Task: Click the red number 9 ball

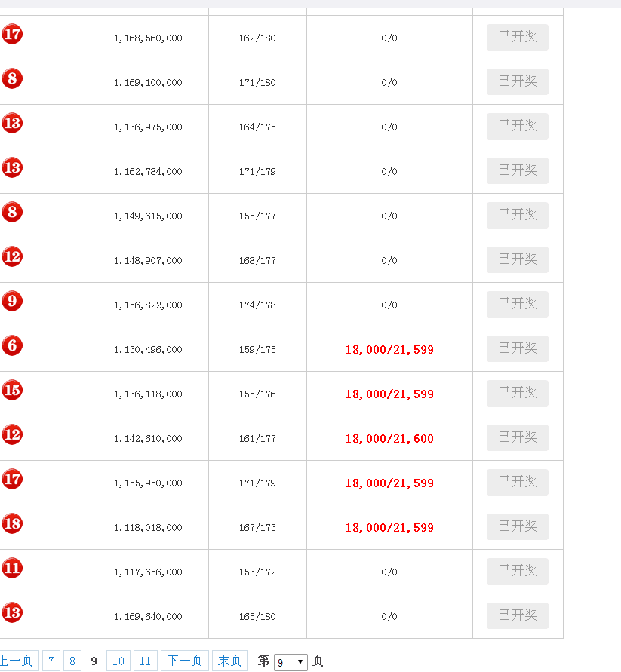Action: coord(12,302)
